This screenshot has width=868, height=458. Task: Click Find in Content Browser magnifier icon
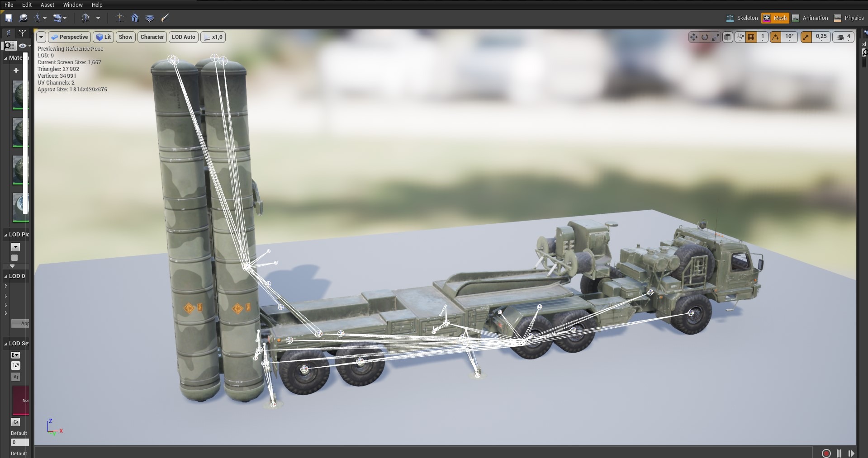[x=23, y=18]
